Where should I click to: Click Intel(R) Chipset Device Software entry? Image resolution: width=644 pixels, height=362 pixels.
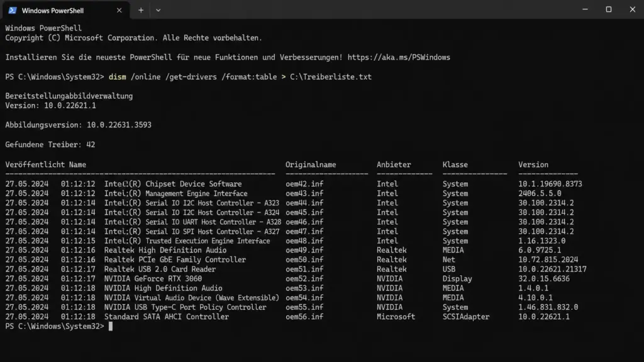click(173, 184)
